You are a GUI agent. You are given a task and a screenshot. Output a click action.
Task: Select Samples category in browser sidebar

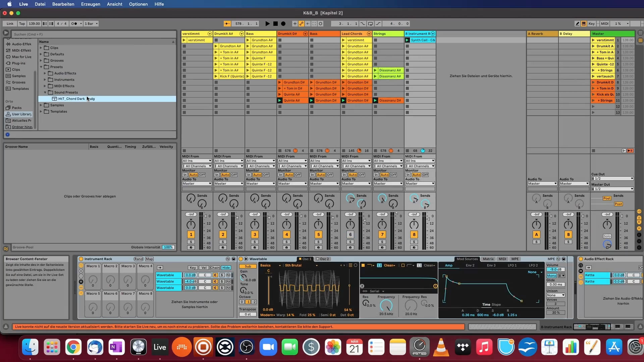point(16,76)
